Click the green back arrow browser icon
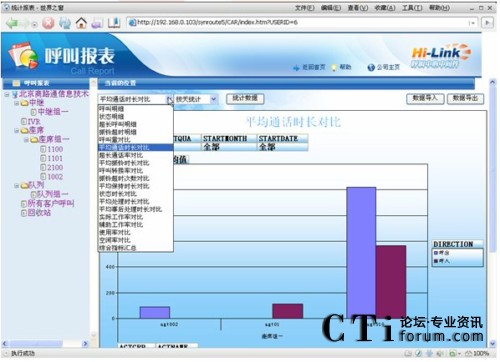The image size is (500, 362). (12, 23)
